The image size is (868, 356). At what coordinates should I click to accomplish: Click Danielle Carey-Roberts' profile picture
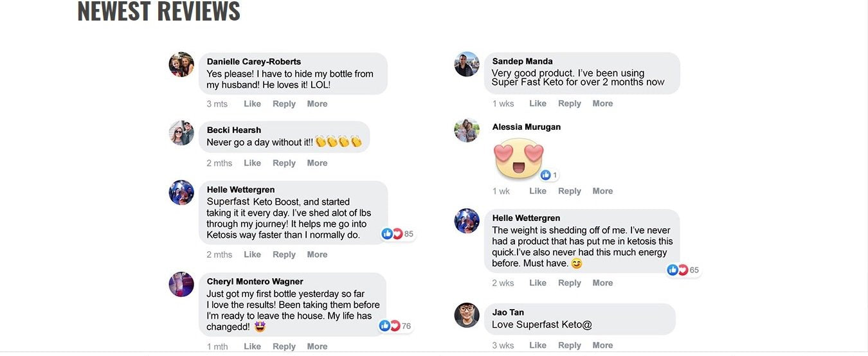(181, 65)
